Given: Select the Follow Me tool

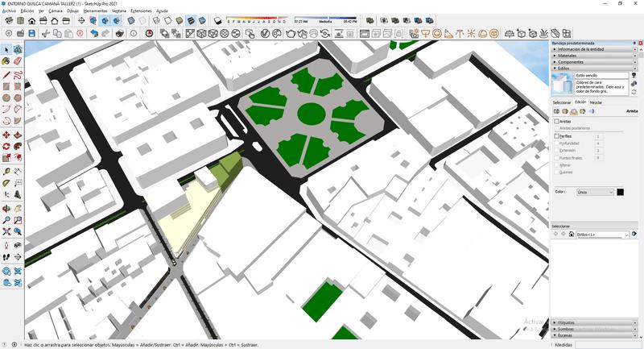Looking at the screenshot, I should (x=18, y=147).
